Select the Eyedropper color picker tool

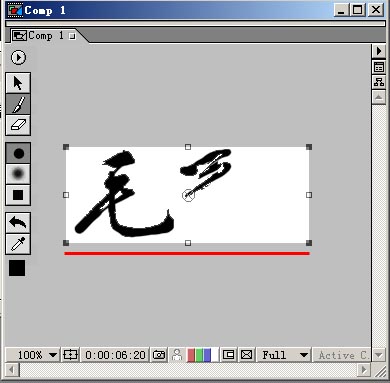18,244
